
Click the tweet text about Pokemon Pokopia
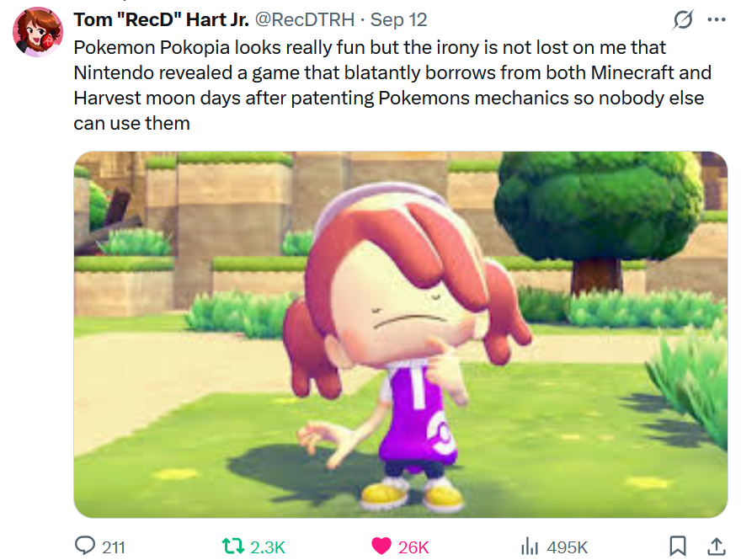(x=392, y=85)
